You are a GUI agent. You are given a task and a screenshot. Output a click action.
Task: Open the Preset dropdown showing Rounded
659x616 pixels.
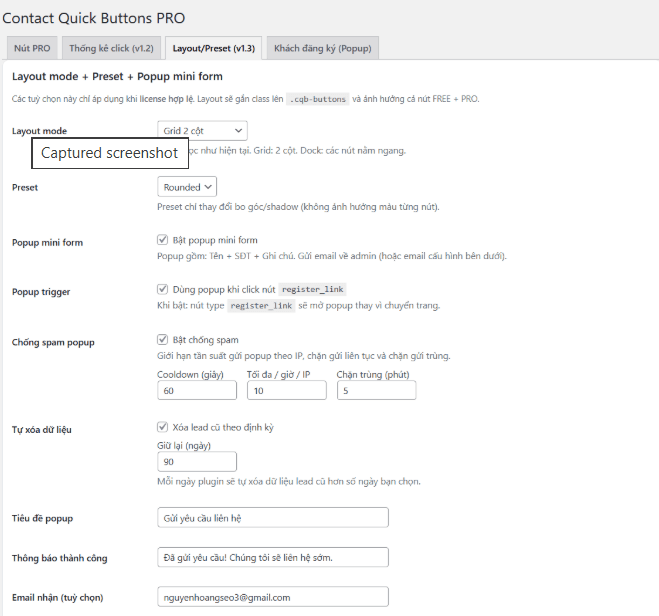tap(187, 187)
